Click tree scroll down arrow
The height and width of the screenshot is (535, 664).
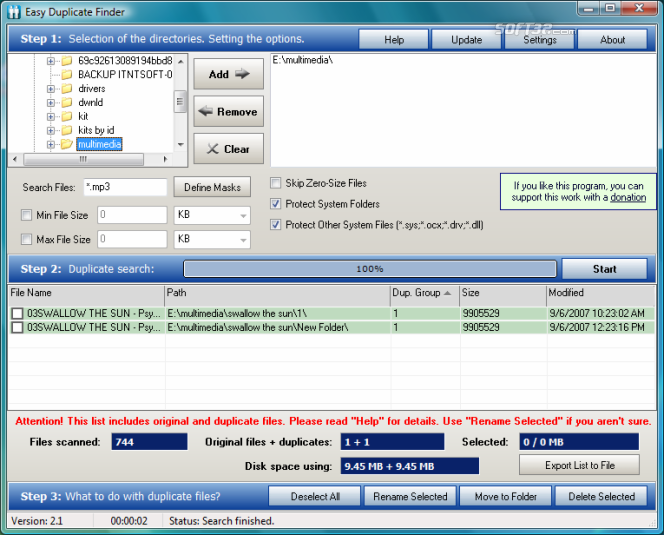click(x=181, y=144)
